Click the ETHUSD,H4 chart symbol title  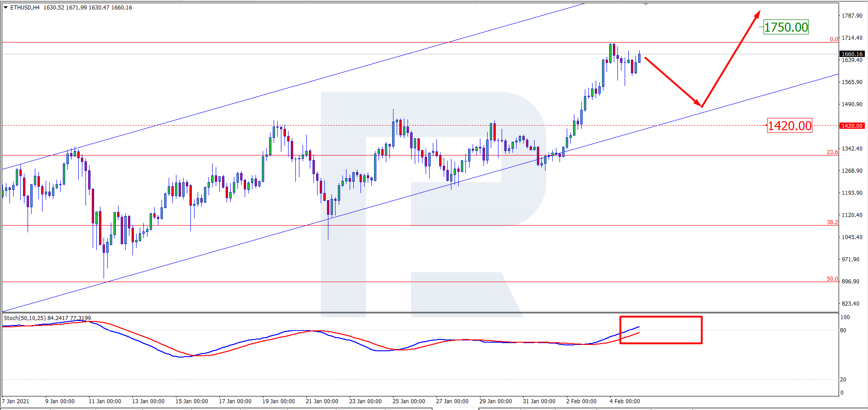click(25, 8)
